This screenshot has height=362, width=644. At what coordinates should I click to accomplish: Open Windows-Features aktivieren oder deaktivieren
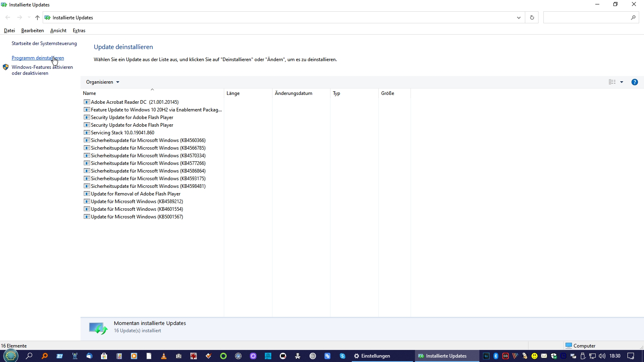point(42,70)
